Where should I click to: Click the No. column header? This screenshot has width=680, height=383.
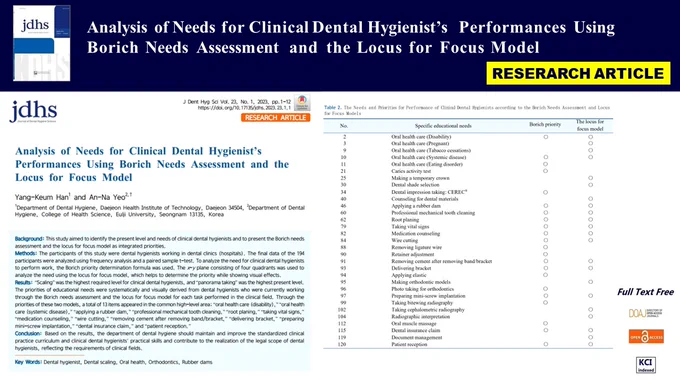point(344,126)
